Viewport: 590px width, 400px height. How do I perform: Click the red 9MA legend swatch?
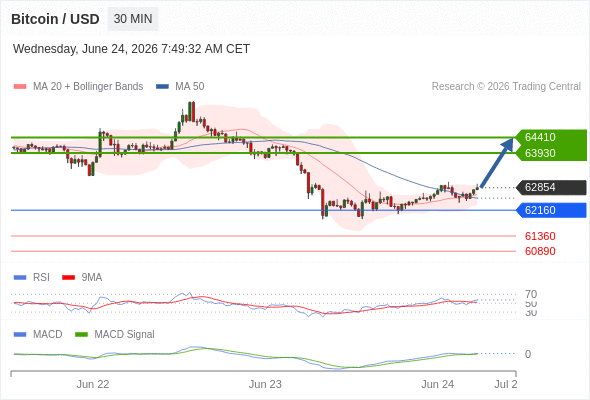tap(68, 278)
